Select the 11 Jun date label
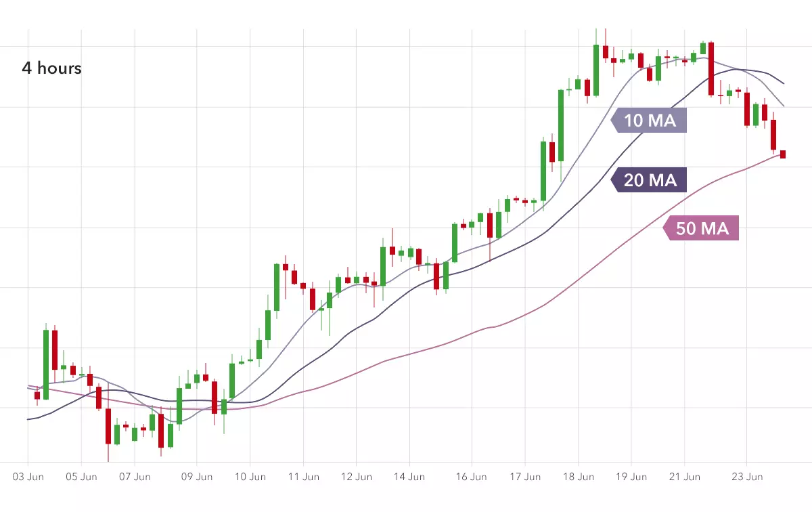 point(303,477)
